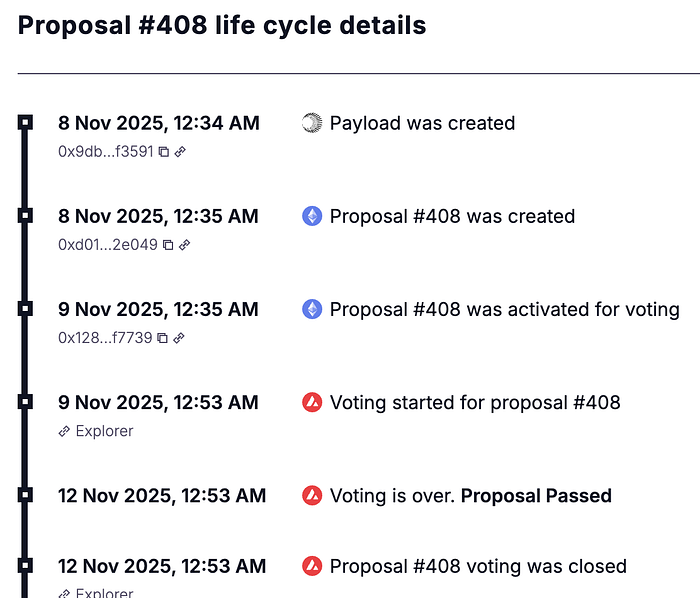Click the Avalanche icon beside voting was closed
This screenshot has height=598, width=700.
click(x=312, y=566)
